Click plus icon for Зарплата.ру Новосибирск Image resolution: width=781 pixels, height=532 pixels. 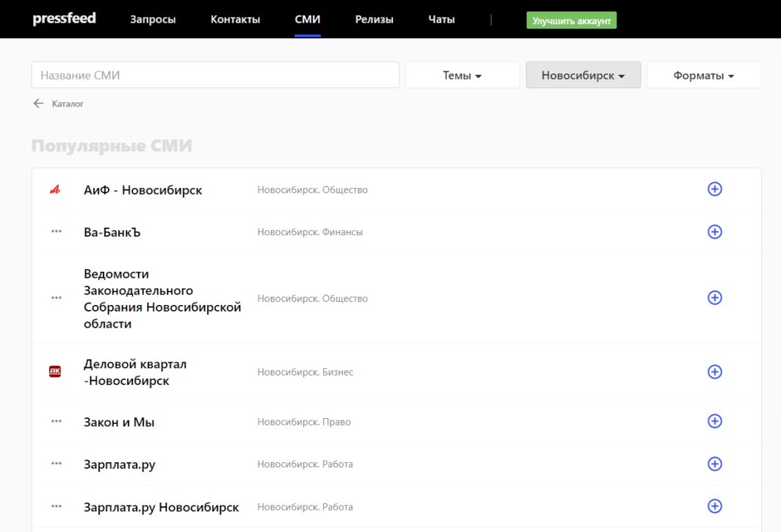click(714, 506)
